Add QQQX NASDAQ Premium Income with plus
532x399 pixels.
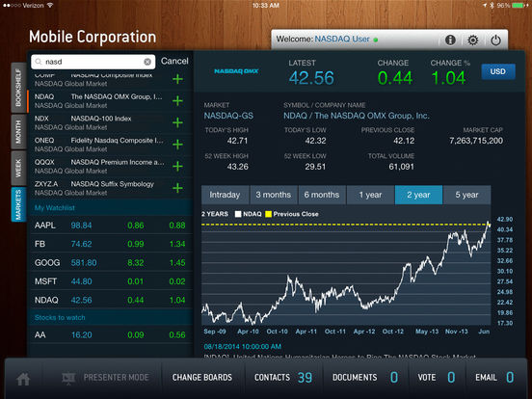click(x=177, y=166)
